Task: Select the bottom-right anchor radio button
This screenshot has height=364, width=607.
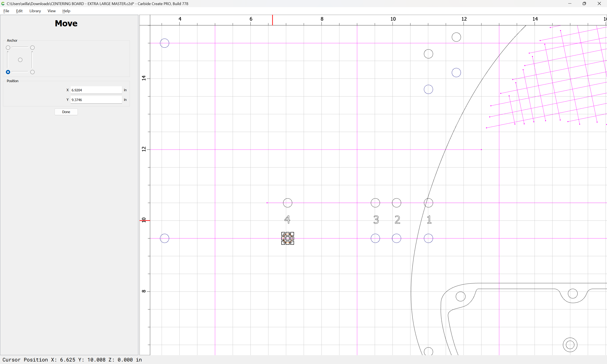Action: tap(32, 72)
